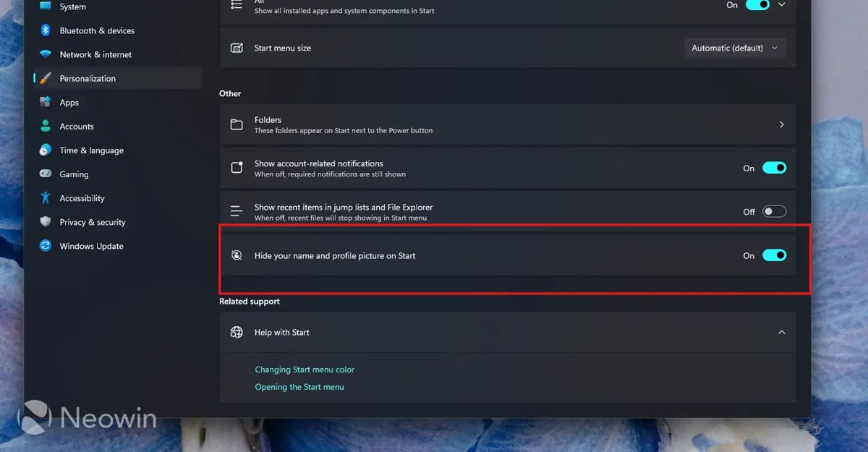Open the Accounts person icon
Image resolution: width=868 pixels, height=452 pixels.
pyautogui.click(x=46, y=126)
